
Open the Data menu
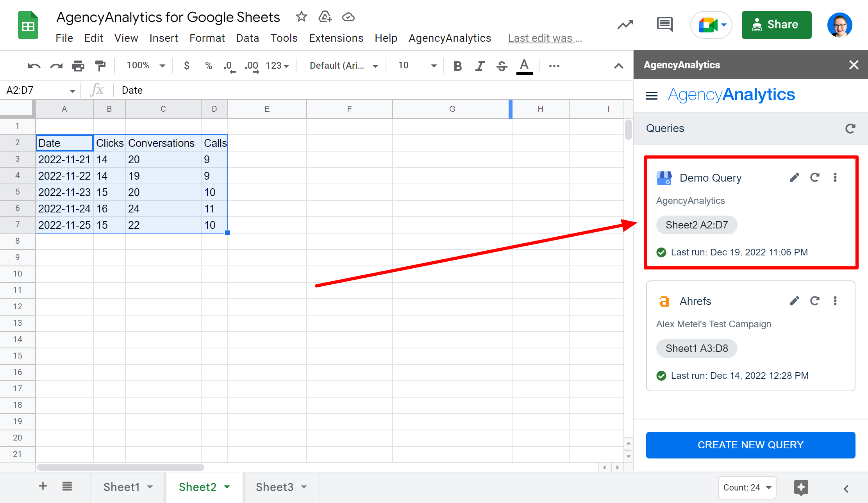point(248,38)
